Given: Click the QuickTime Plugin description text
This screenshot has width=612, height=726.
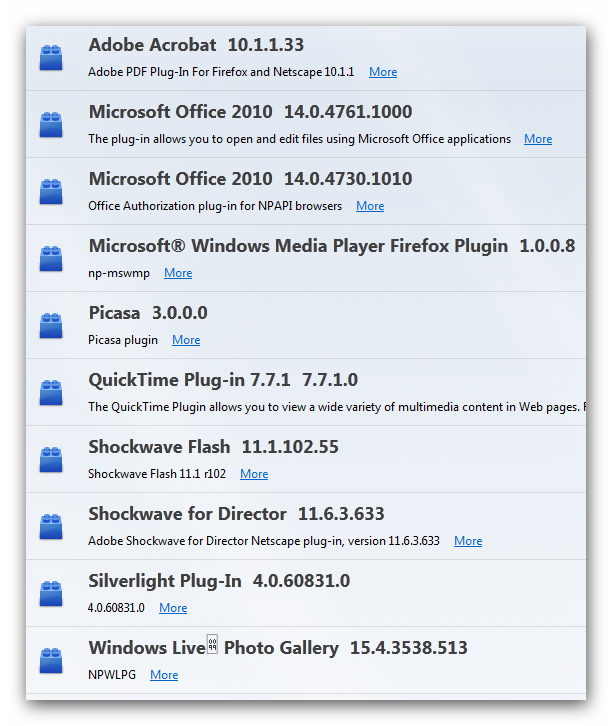Looking at the screenshot, I should coord(337,407).
